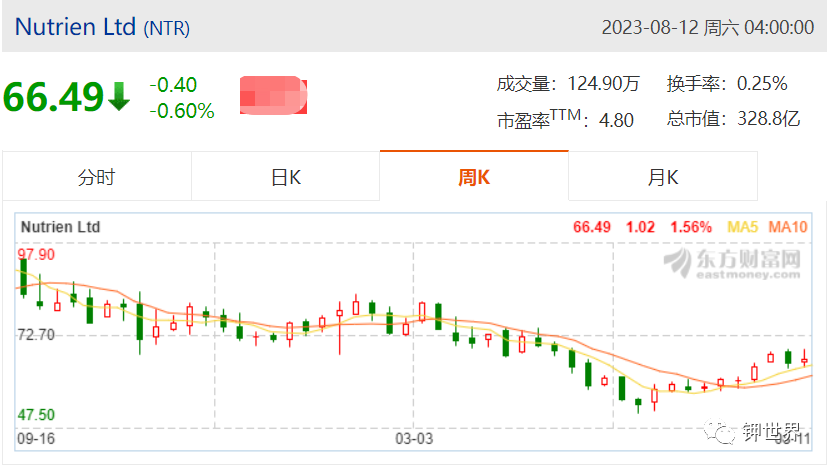Click the 66.49 current price value

(54, 97)
